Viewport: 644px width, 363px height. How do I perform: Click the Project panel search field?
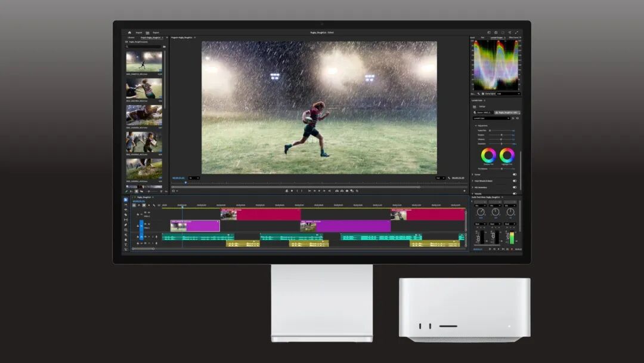click(144, 47)
